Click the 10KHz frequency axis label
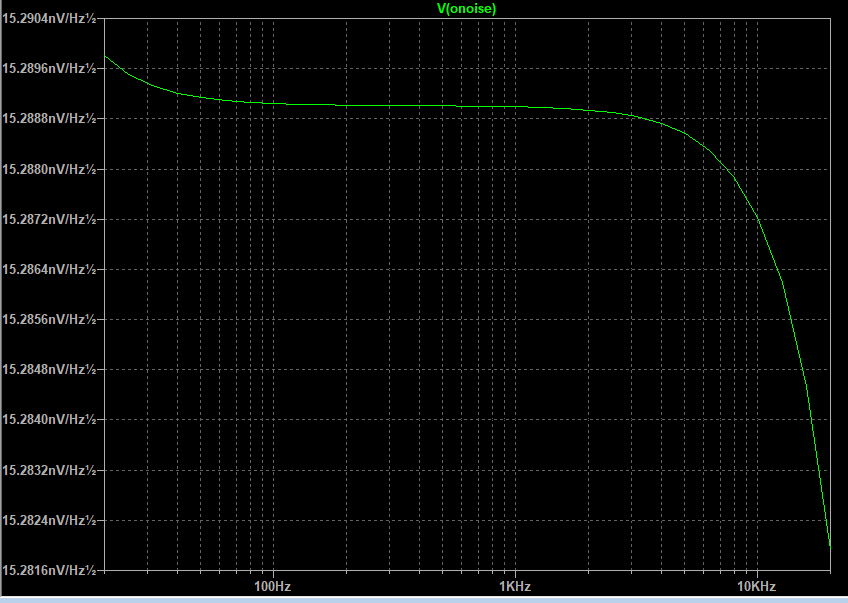Screen dimensions: 848x603 click(757, 587)
